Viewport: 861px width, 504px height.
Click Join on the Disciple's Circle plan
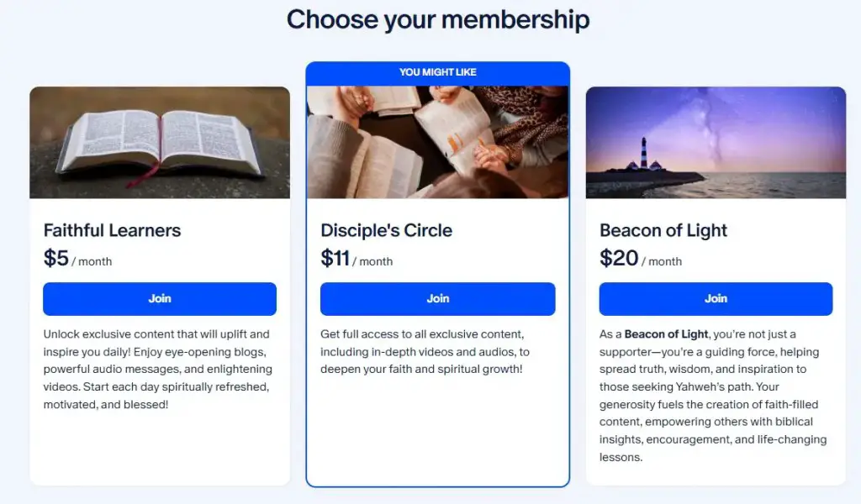(437, 298)
